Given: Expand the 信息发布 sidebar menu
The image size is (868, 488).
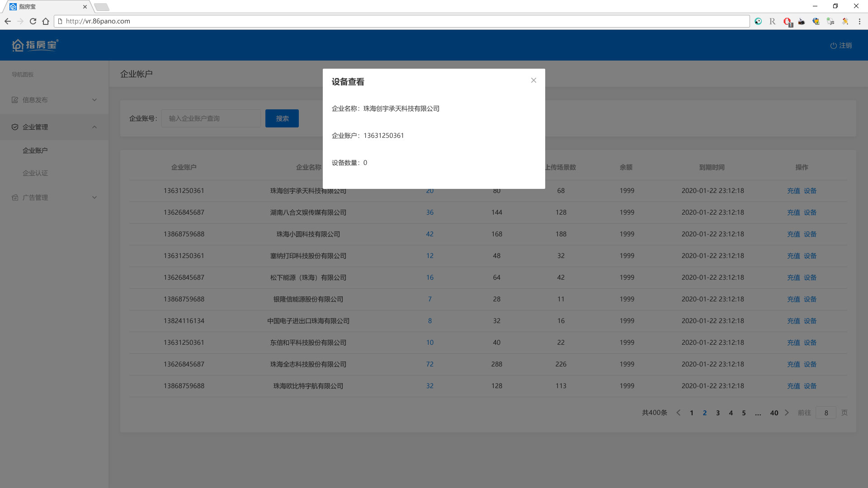Looking at the screenshot, I should tap(94, 100).
